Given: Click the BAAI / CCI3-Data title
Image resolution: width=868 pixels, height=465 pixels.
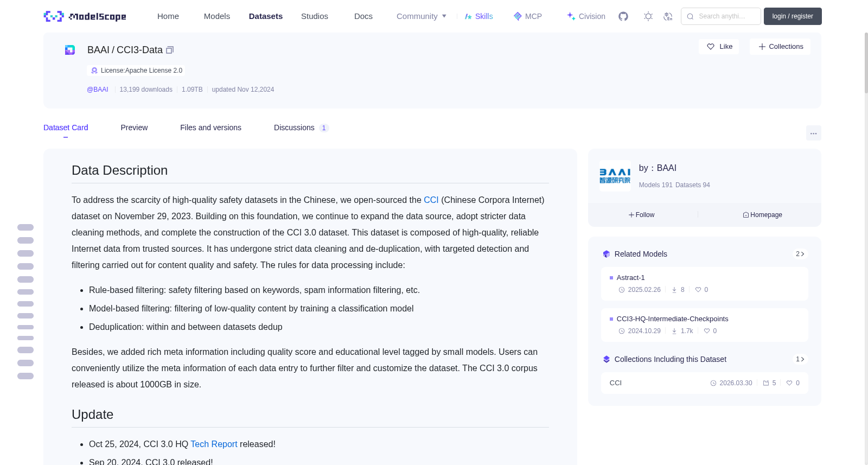Looking at the screenshot, I should click(125, 50).
